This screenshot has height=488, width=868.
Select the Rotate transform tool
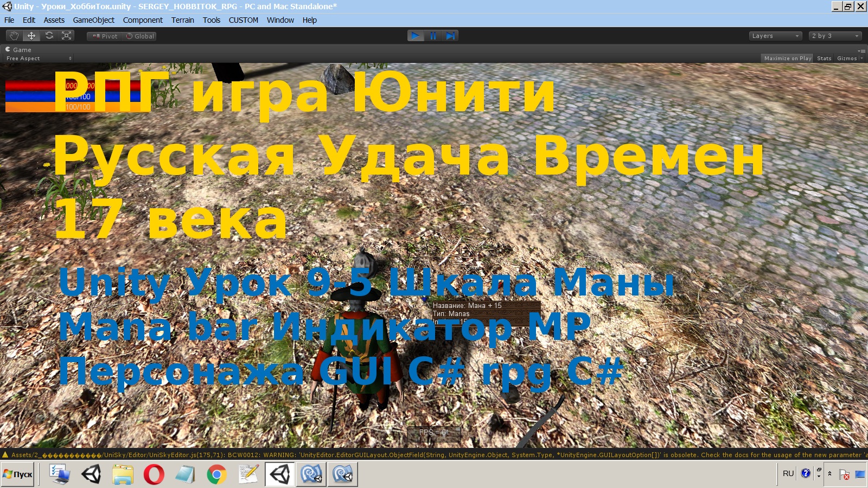[49, 36]
